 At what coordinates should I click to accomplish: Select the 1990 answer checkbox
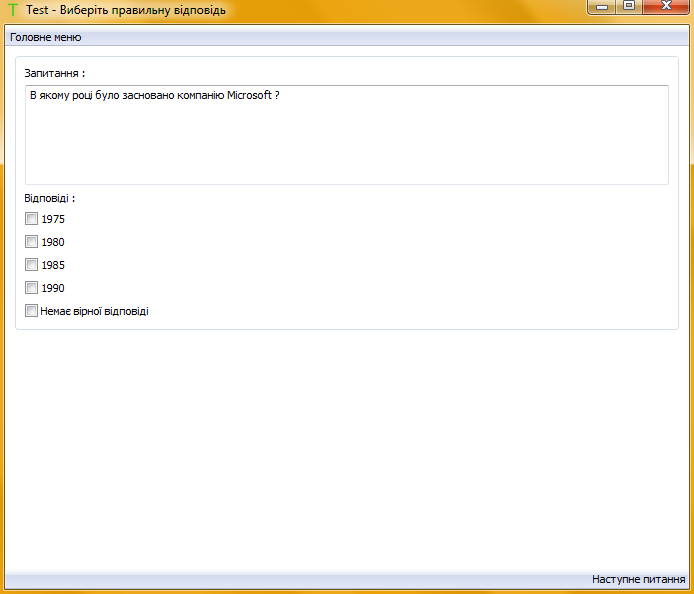pyautogui.click(x=31, y=288)
